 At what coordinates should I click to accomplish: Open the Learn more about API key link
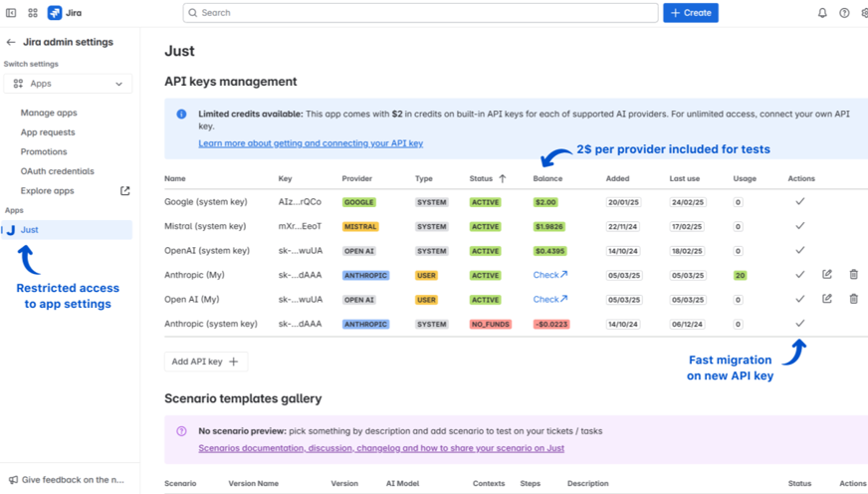(311, 143)
